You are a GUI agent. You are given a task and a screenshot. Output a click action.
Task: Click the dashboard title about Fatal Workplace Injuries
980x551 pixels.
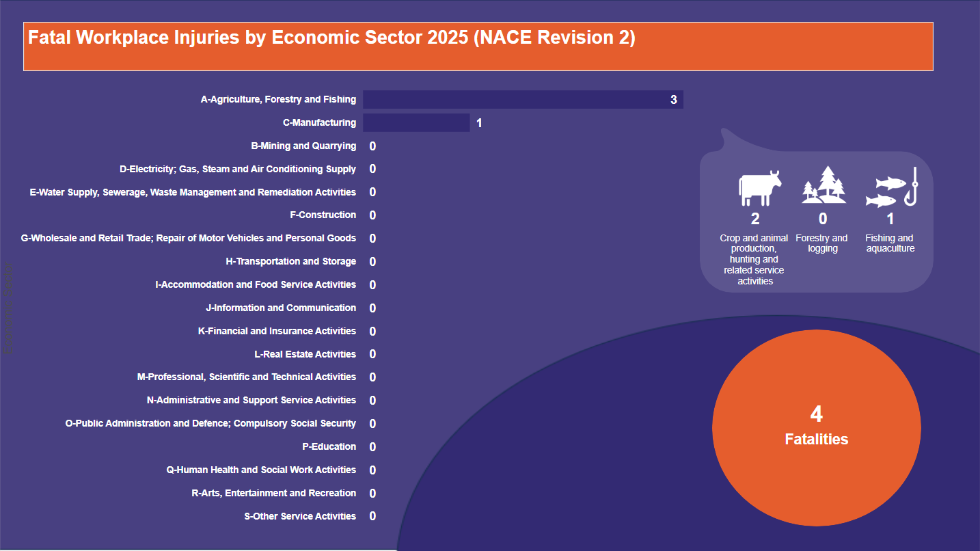pyautogui.click(x=332, y=38)
